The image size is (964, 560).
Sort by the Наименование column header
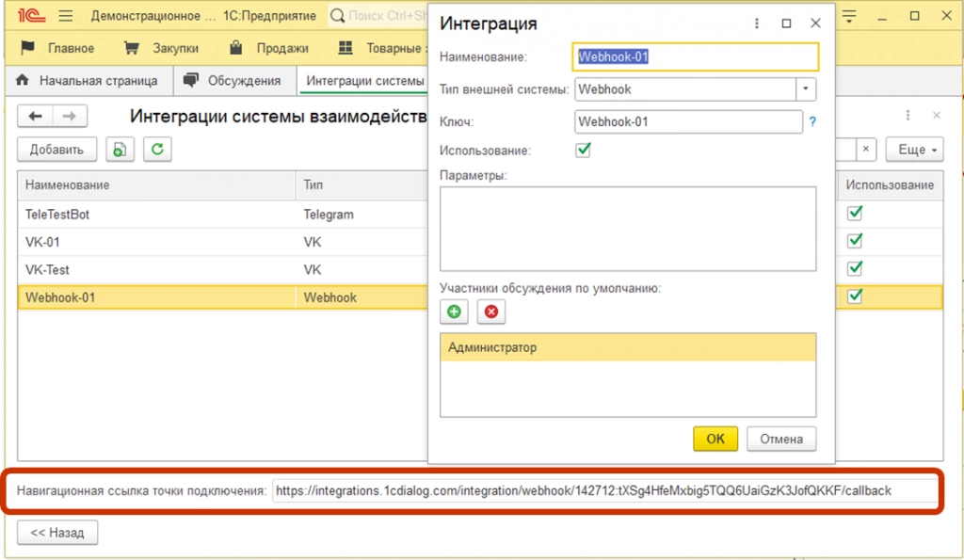click(x=157, y=185)
